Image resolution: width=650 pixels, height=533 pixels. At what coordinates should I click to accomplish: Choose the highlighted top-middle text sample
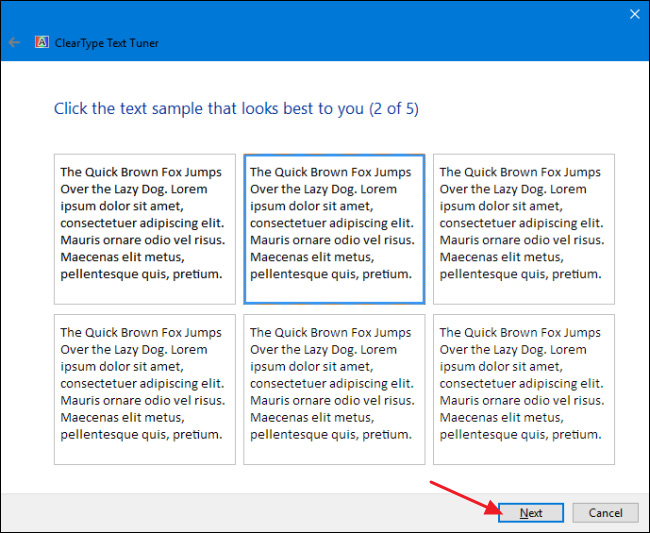click(x=334, y=228)
